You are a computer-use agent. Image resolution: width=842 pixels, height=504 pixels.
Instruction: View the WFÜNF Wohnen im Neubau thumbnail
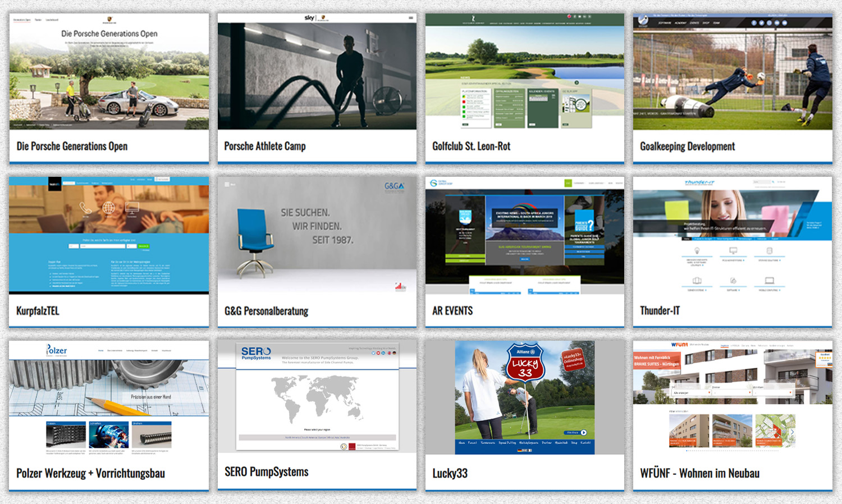tap(733, 398)
